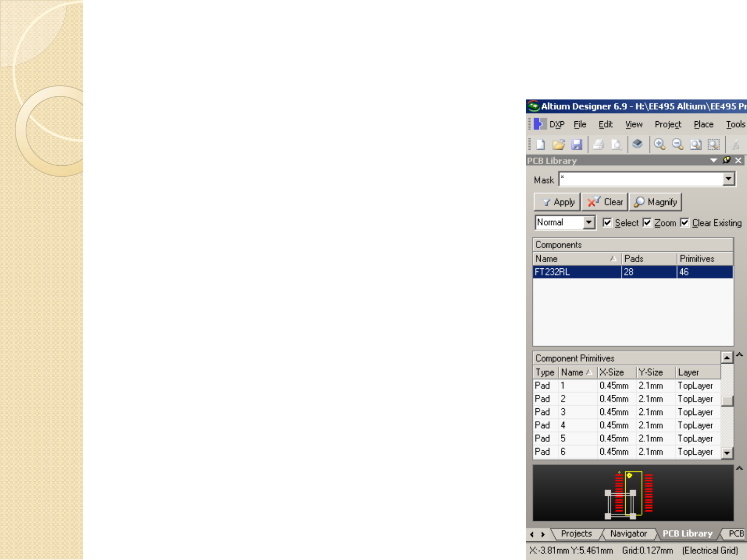747x560 pixels.
Task: Sort components by Name column
Action: 577,259
